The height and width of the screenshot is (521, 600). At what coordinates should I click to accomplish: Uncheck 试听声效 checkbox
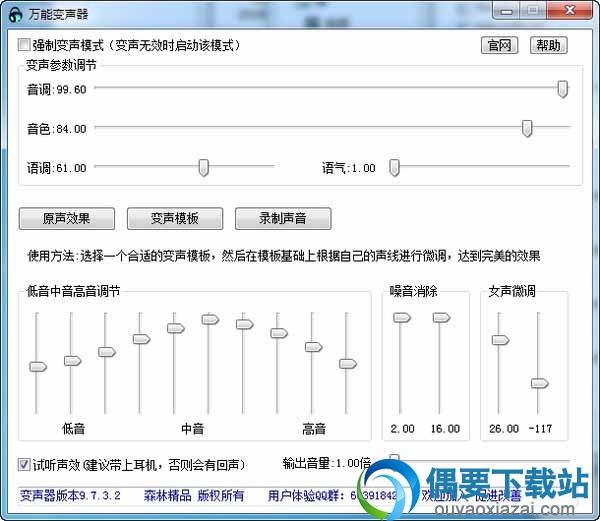[24, 464]
